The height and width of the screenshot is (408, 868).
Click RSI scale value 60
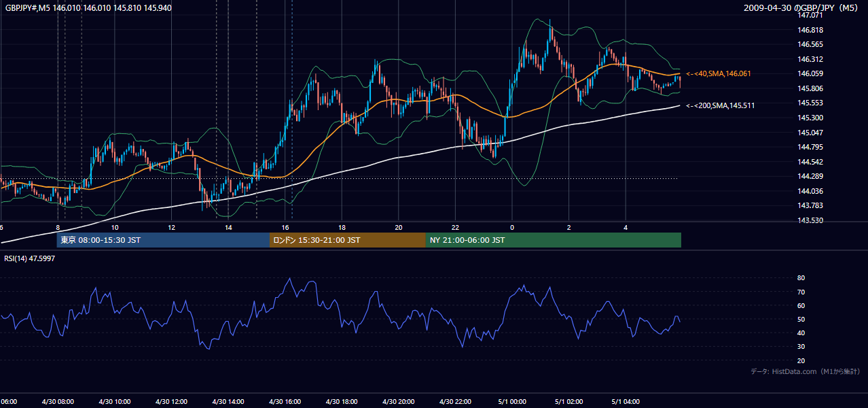coord(801,305)
